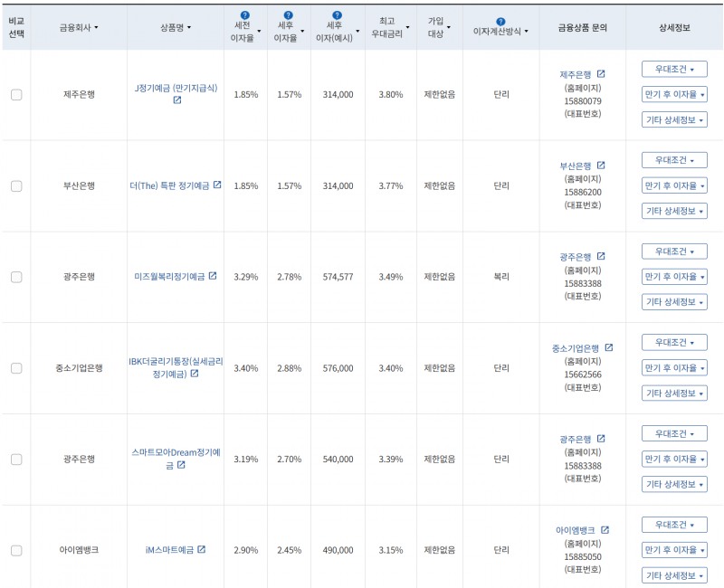724x588 pixels.
Task: Expand 만기 후 이자율 for 중소기업은행 row
Action: point(674,368)
